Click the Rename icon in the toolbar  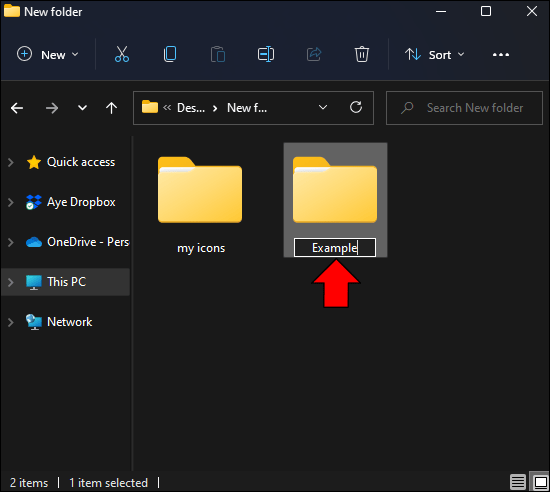click(x=266, y=54)
